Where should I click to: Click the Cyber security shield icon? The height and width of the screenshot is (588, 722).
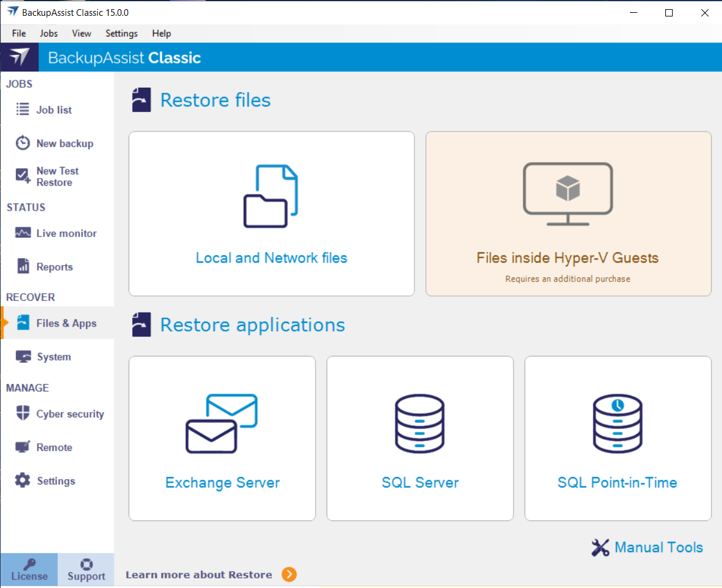pyautogui.click(x=23, y=414)
